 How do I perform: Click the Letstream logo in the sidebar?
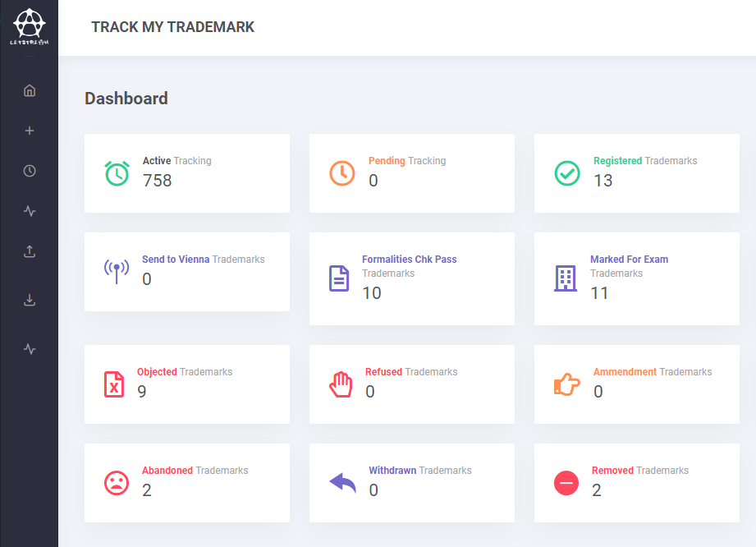(30, 26)
